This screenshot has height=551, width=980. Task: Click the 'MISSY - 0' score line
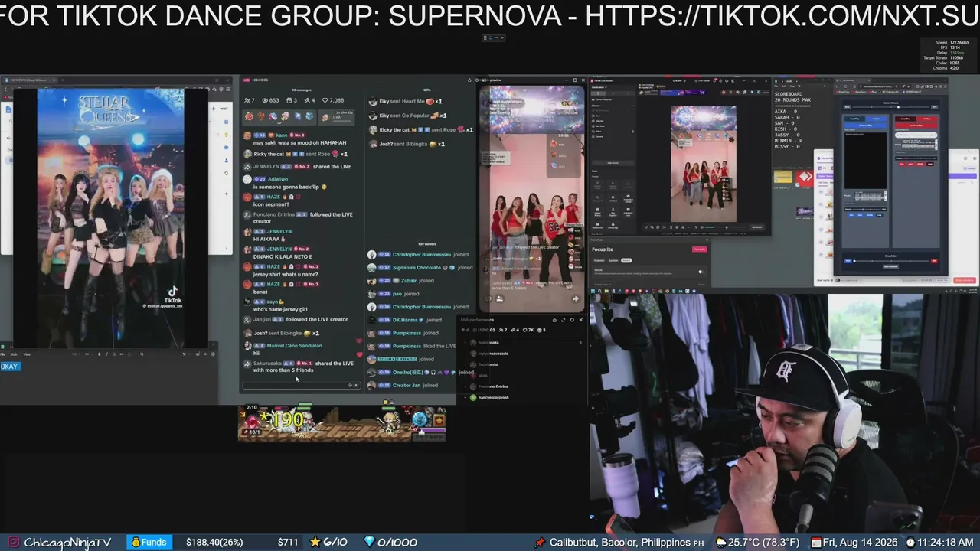(x=789, y=146)
